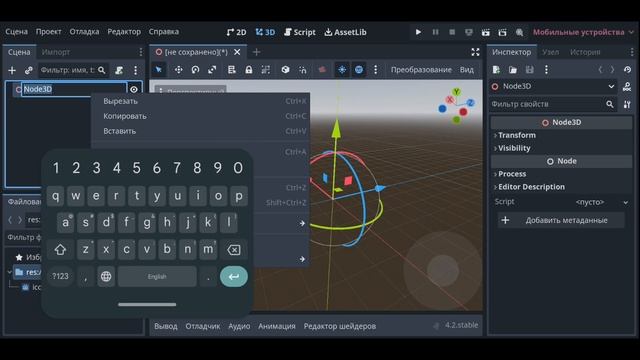Pause the running project

436,32
